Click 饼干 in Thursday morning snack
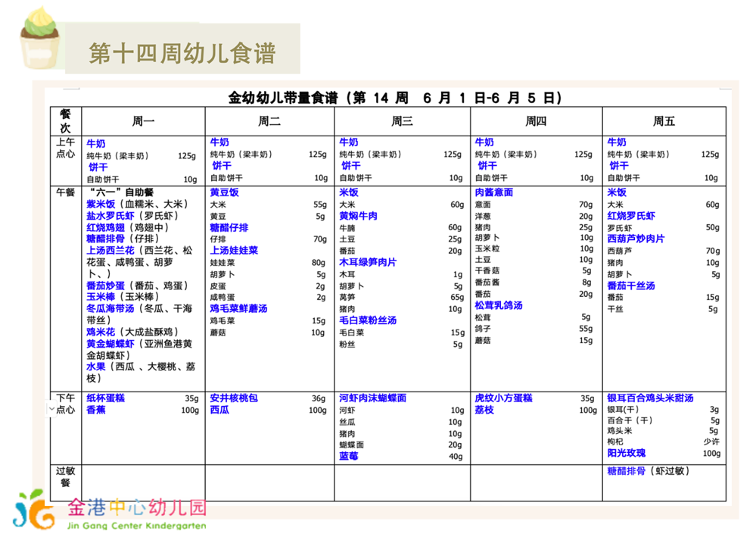The height and width of the screenshot is (540, 756). pos(487,166)
